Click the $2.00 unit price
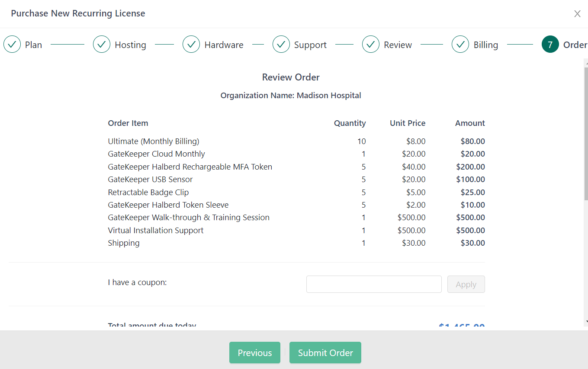This screenshot has width=588, height=369. coord(416,205)
